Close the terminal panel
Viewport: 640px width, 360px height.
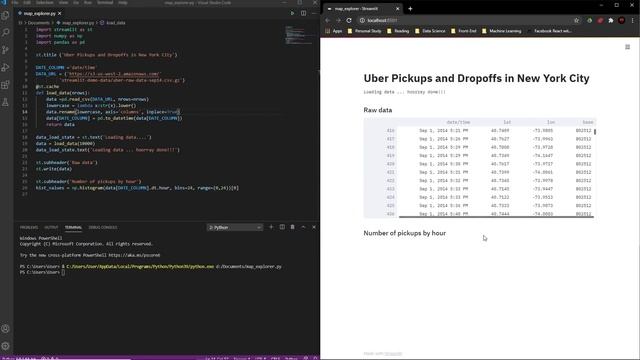[x=314, y=227]
